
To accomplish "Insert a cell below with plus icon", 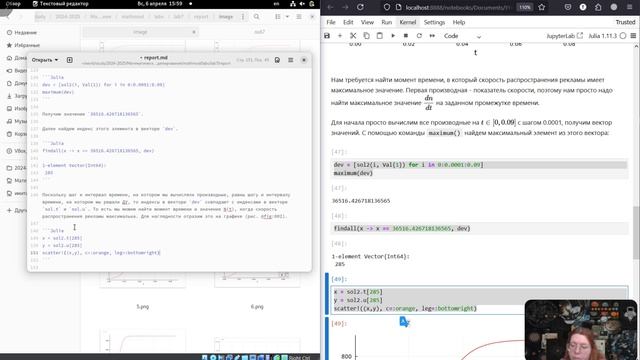I will (x=340, y=36).
